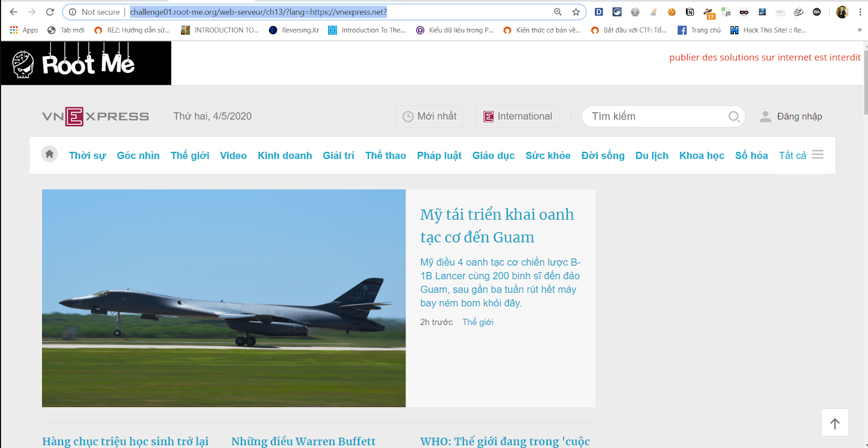Reload the current page
868x448 pixels.
pos(50,12)
